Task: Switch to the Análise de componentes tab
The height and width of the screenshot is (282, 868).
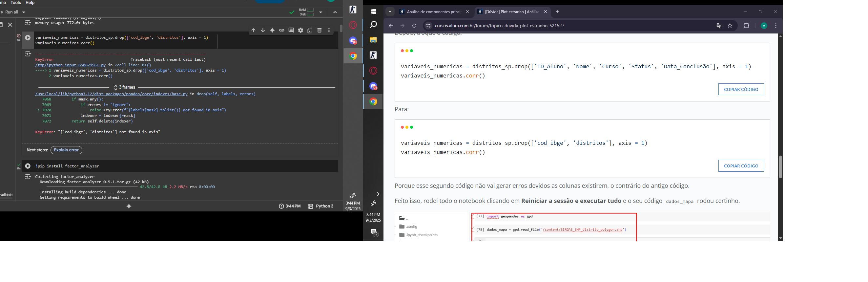Action: click(x=430, y=12)
